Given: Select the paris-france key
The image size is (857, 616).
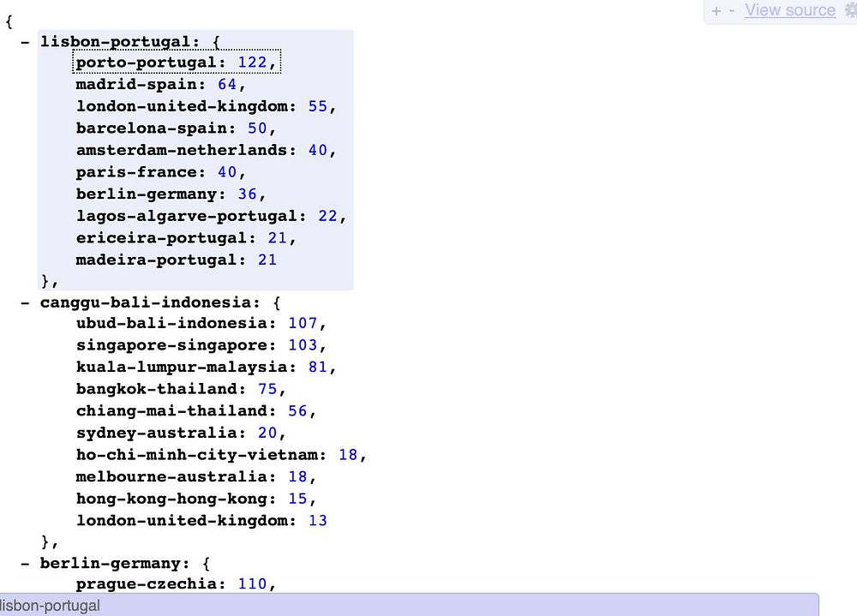Looking at the screenshot, I should (x=136, y=172).
